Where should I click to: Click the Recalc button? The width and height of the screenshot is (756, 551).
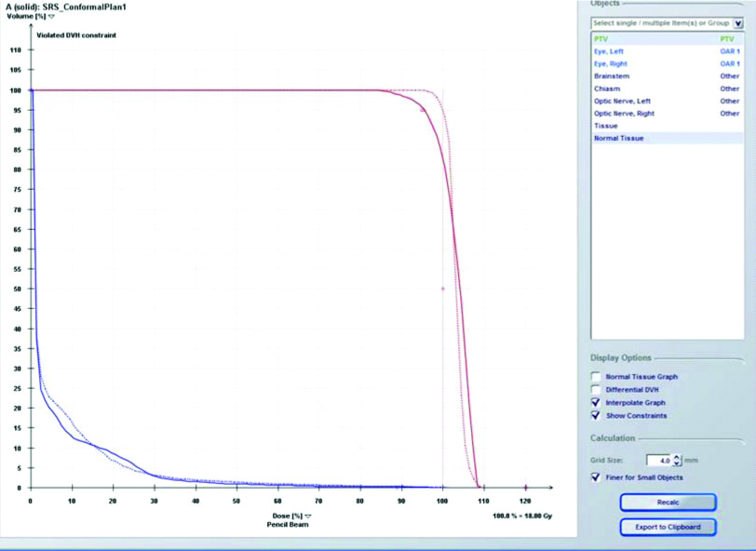pos(668,502)
